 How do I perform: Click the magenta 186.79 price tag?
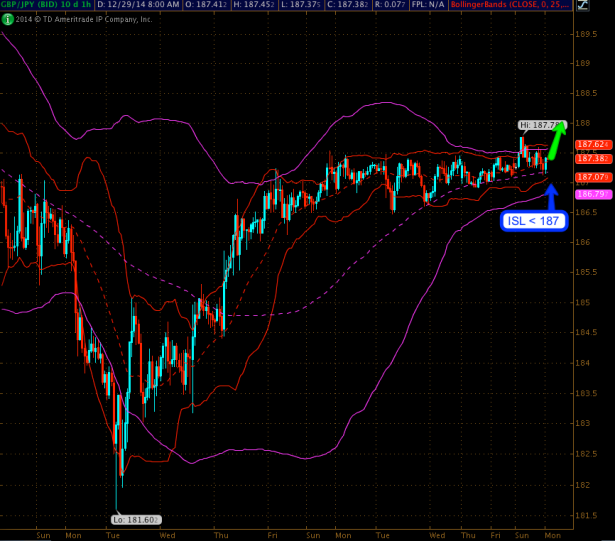587,193
